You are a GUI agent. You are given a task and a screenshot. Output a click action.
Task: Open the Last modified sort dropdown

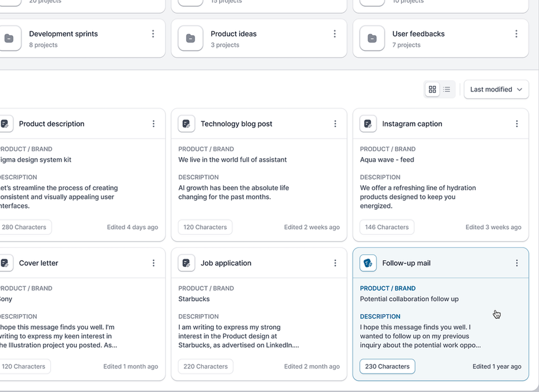496,89
